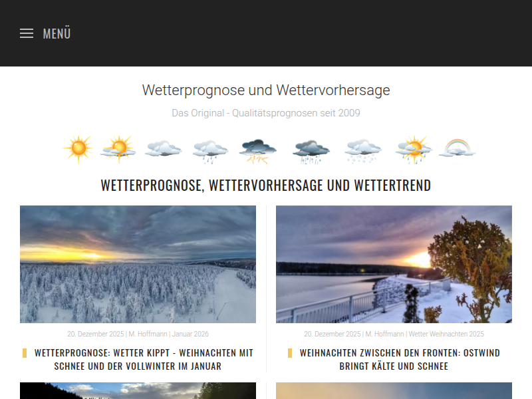This screenshot has height=399, width=532.
Task: Select the snowfall cloud icon
Action: coord(363,151)
